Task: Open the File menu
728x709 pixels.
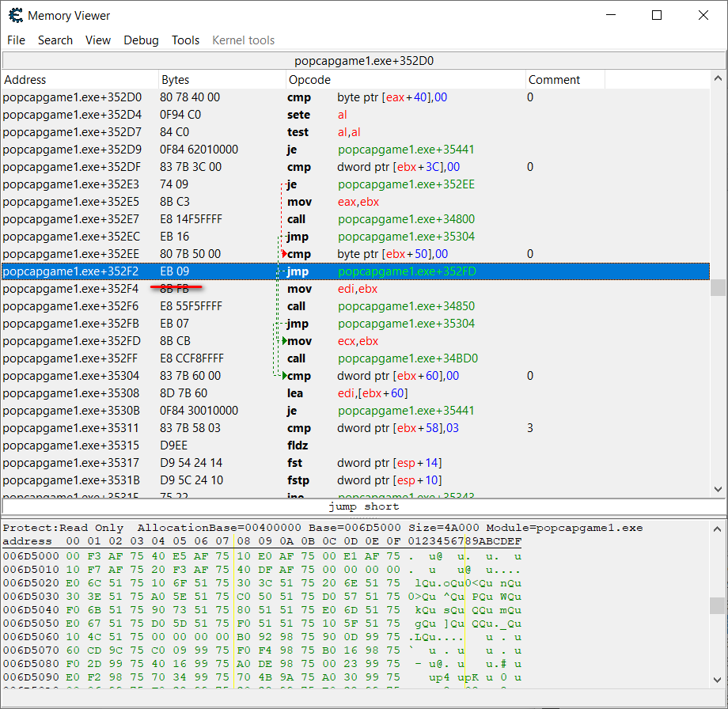Action: tap(16, 40)
